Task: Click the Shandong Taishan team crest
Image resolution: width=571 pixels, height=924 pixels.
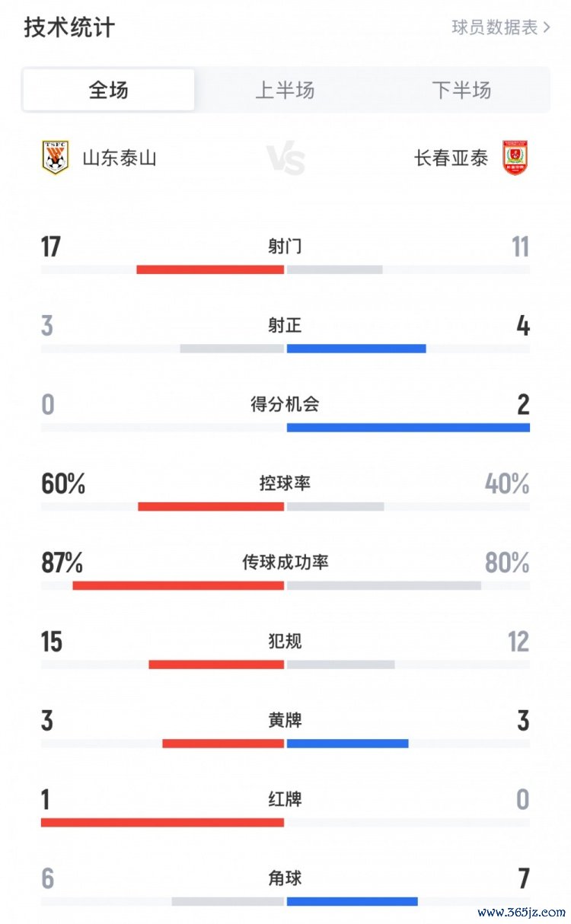Action: coord(56,158)
